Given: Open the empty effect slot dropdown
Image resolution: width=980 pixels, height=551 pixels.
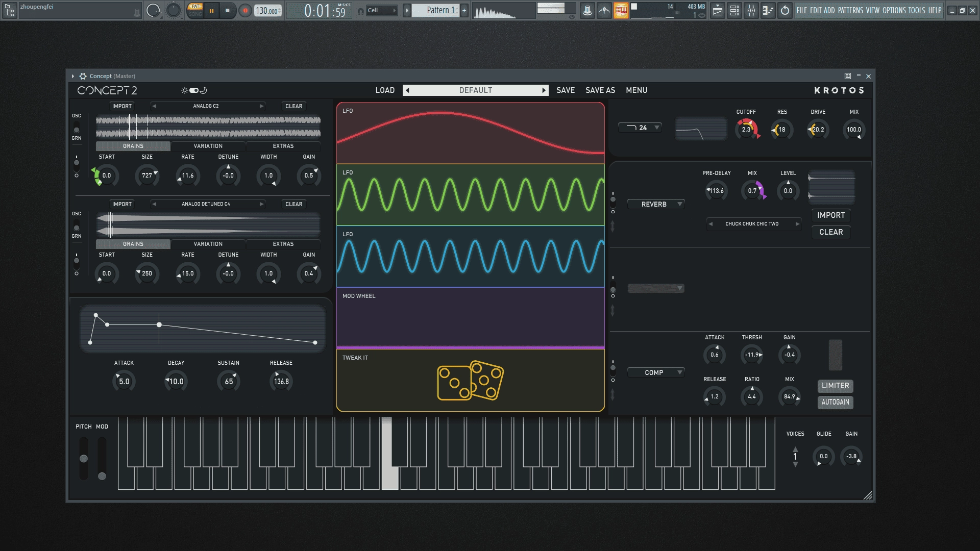Looking at the screenshot, I should (656, 288).
